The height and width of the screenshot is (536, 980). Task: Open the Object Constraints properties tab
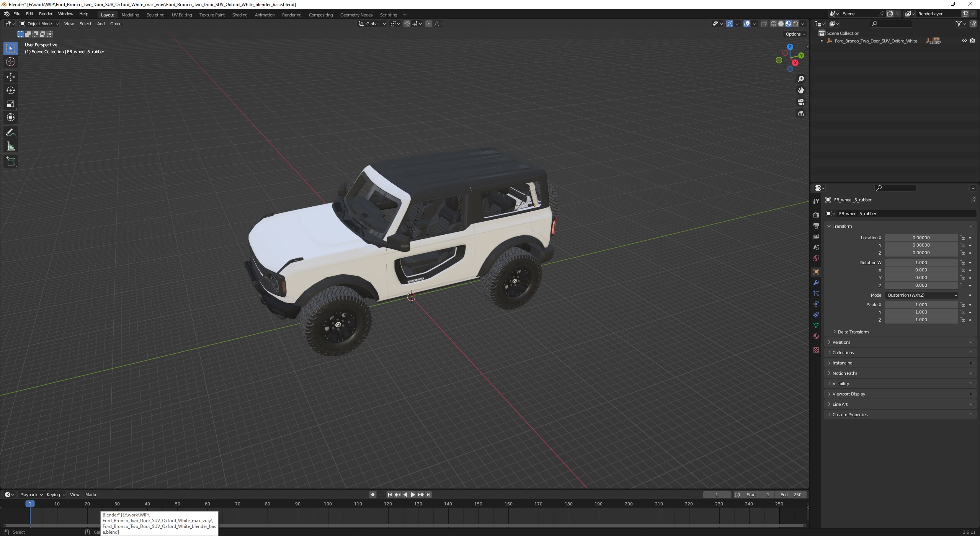click(816, 315)
